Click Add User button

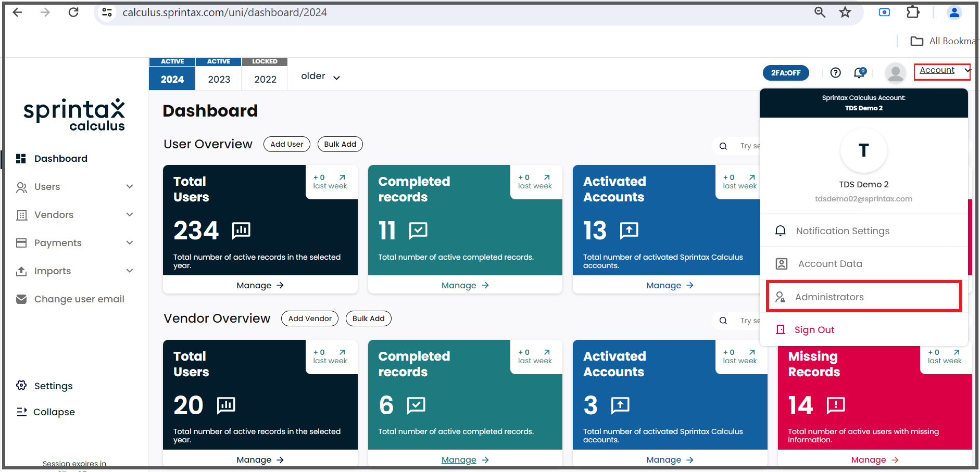coord(287,144)
